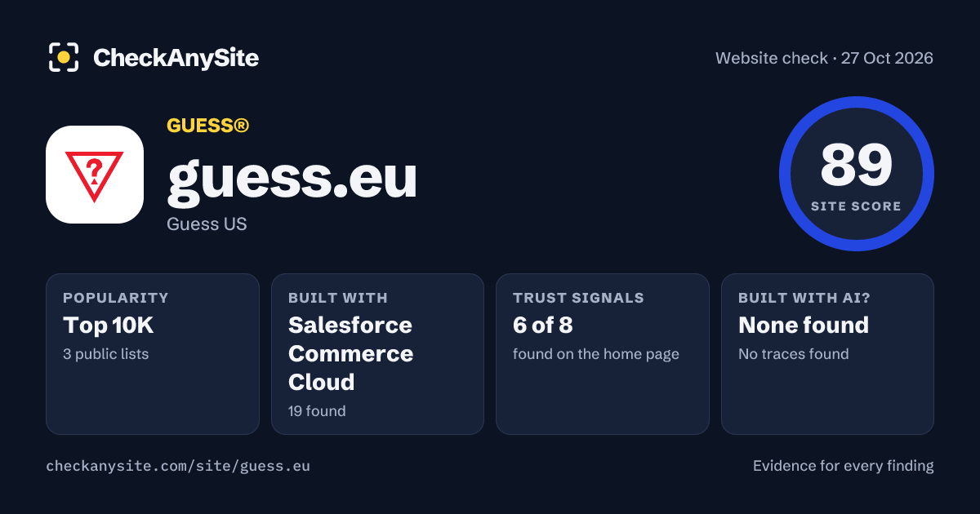Click the guess.eu domain heading
Viewport: 980px width, 514px height.
pyautogui.click(x=292, y=177)
